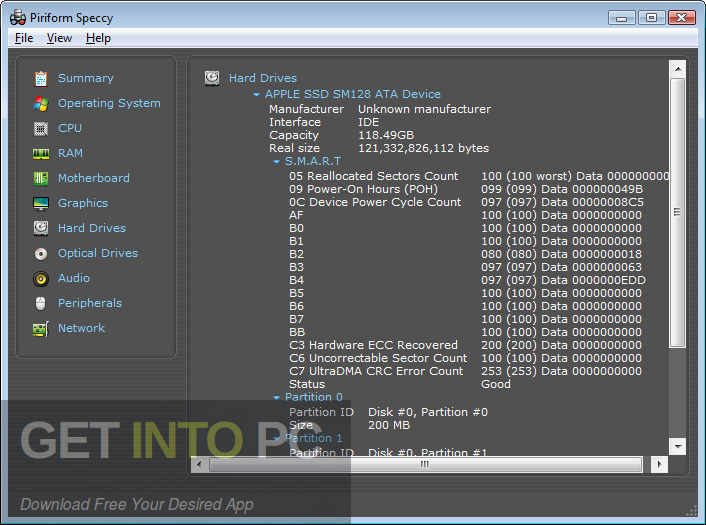Click the '121,332,826,112 bytes' real size value
The height and width of the screenshot is (525, 706).
424,148
